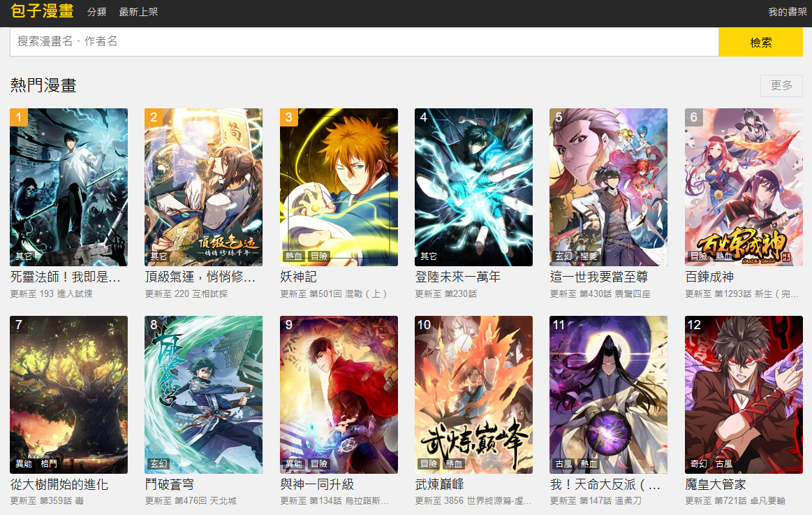
Task: Click the 魔皇大管家 title link
Action: pos(716,484)
